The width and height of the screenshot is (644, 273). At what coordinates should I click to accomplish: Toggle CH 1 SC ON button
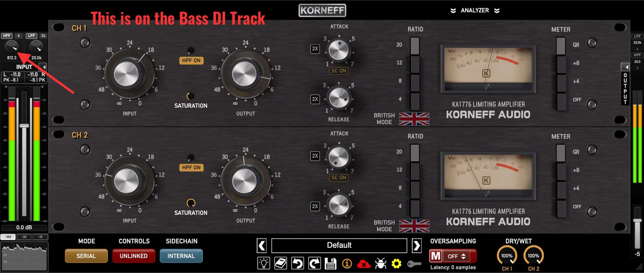pos(339,71)
